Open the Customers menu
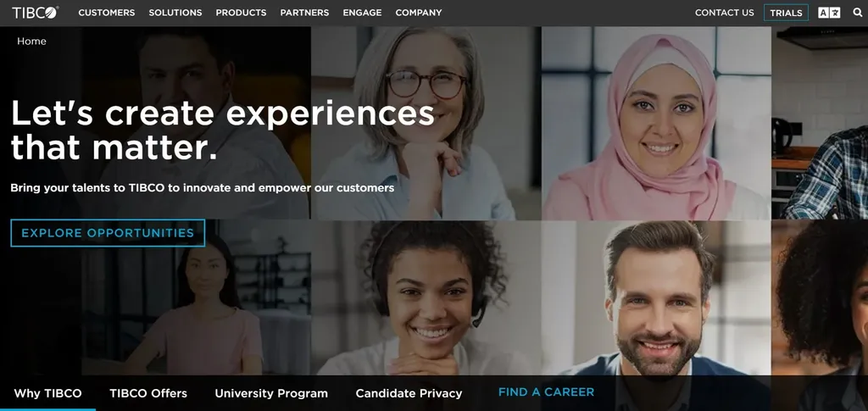The height and width of the screenshot is (411, 868). (x=106, y=12)
